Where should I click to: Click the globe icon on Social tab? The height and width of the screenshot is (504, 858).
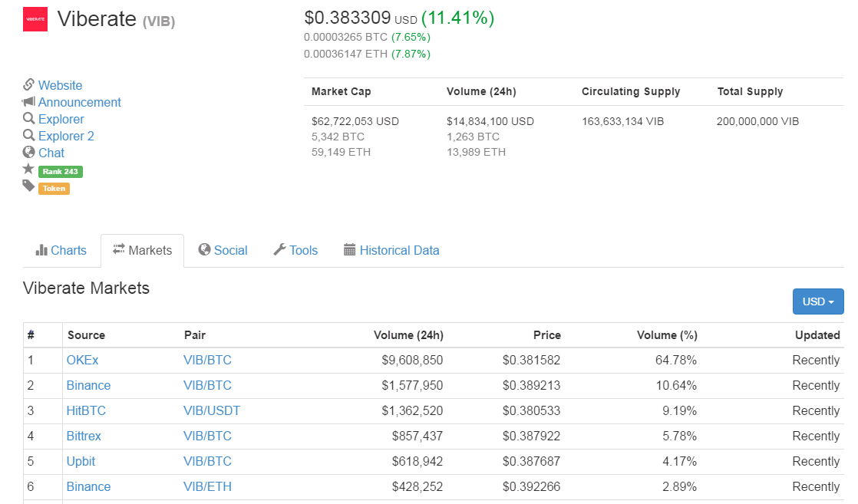click(x=205, y=249)
